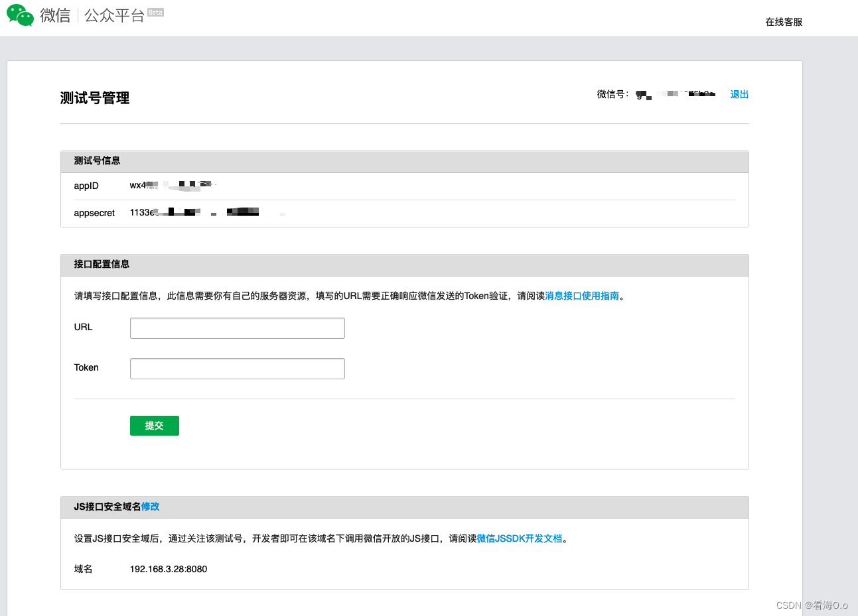Focus the Token input field
The image size is (858, 616).
pyautogui.click(x=238, y=369)
